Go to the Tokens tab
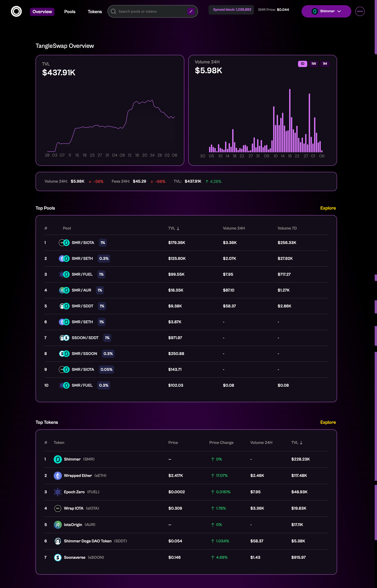The width and height of the screenshot is (377, 588). 95,11
